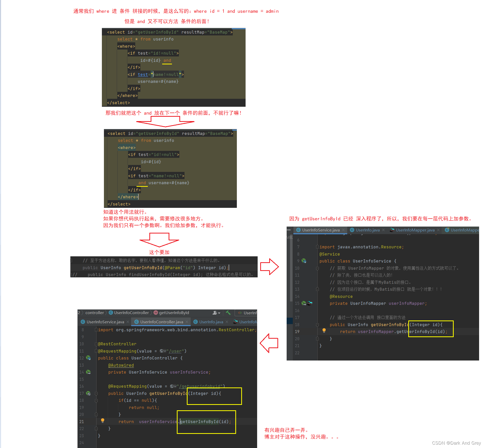Click the MyBatis mapper bird gutter icon on line 15
This screenshot has width=485, height=448.
[x=310, y=303]
